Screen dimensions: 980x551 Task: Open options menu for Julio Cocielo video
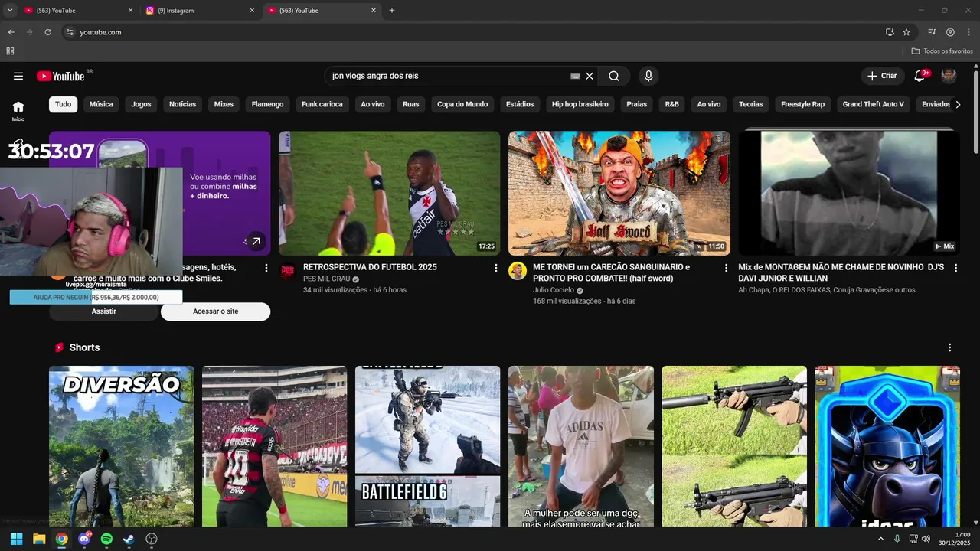point(726,268)
